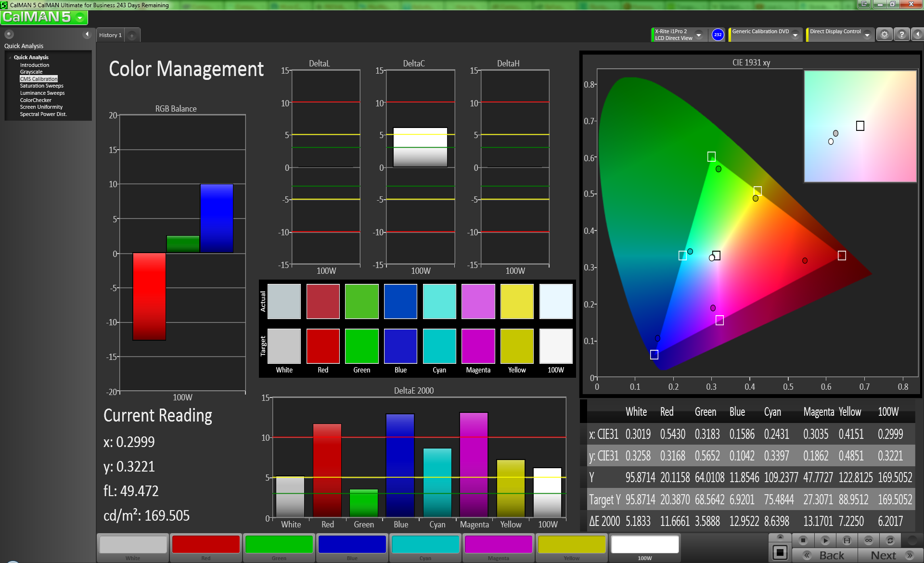The image size is (924, 563).
Task: Collapse the right panel with the top-right arrow
Action: point(917,35)
